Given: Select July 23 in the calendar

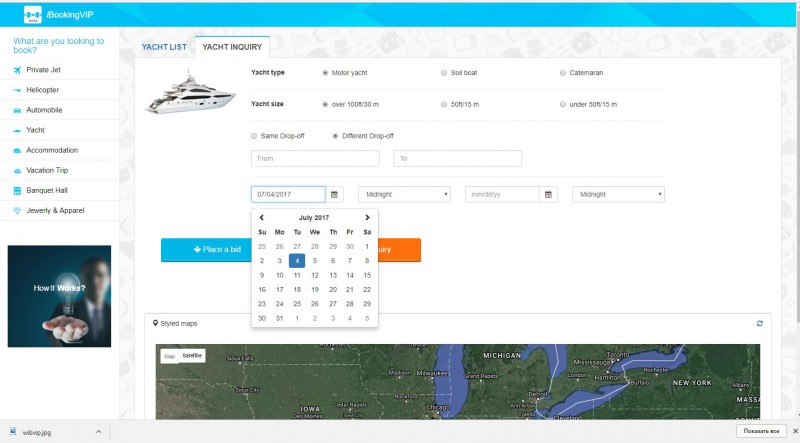Looking at the screenshot, I should point(262,304).
